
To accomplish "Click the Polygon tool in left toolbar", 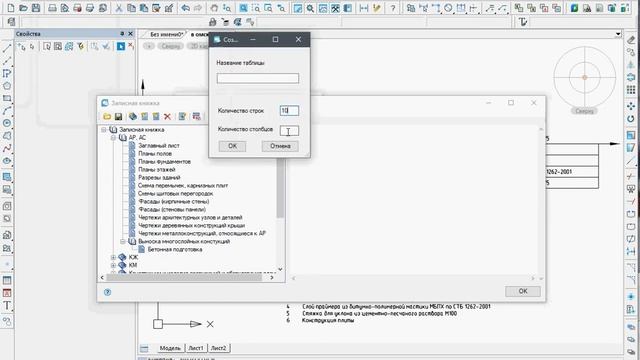I will (x=7, y=86).
